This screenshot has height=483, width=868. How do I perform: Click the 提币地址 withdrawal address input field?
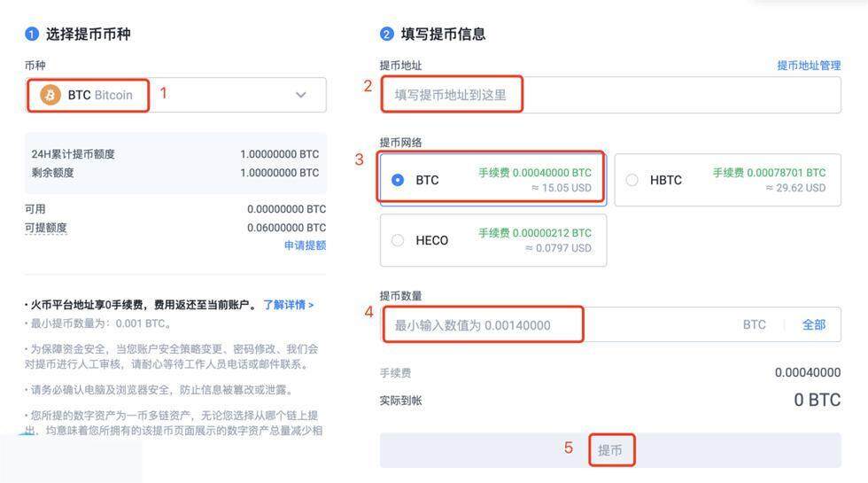tap(609, 95)
